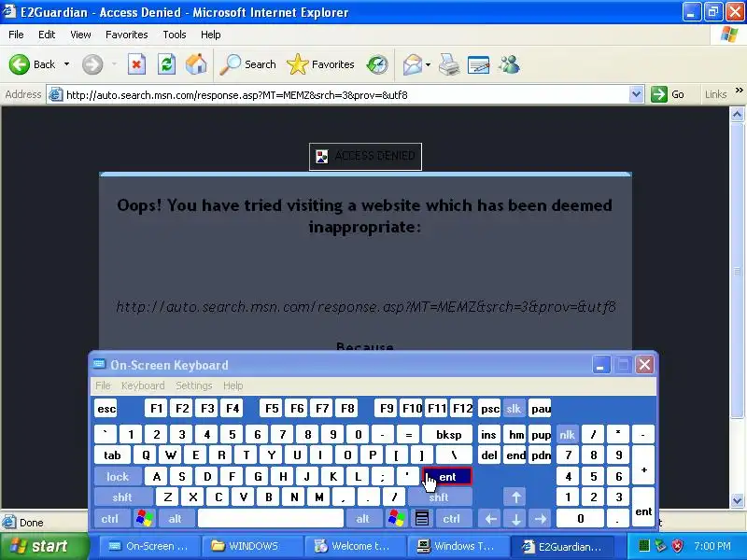Tap the space bar key
The height and width of the screenshot is (560, 747).
click(271, 519)
